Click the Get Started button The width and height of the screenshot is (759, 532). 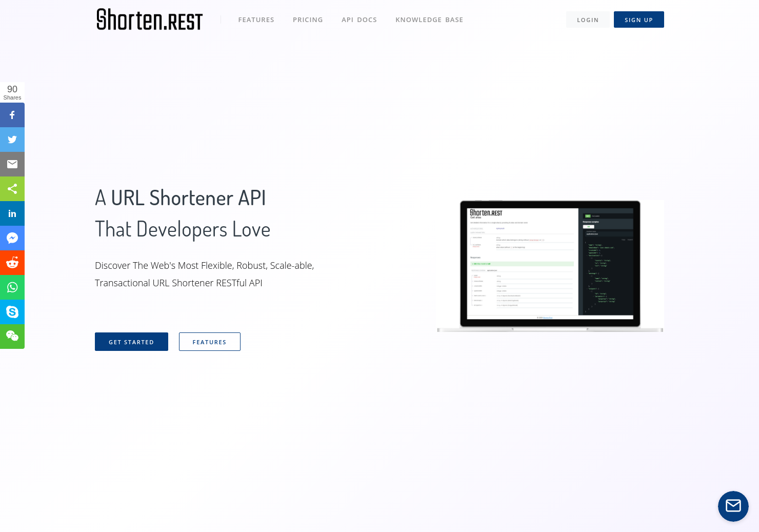click(x=131, y=342)
